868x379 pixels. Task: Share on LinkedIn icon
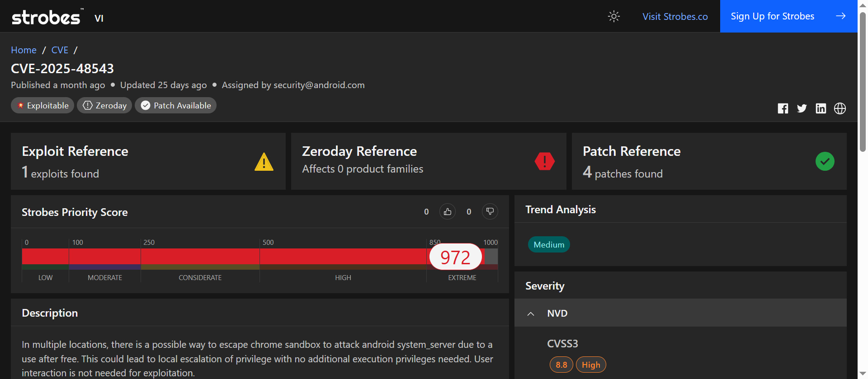821,108
